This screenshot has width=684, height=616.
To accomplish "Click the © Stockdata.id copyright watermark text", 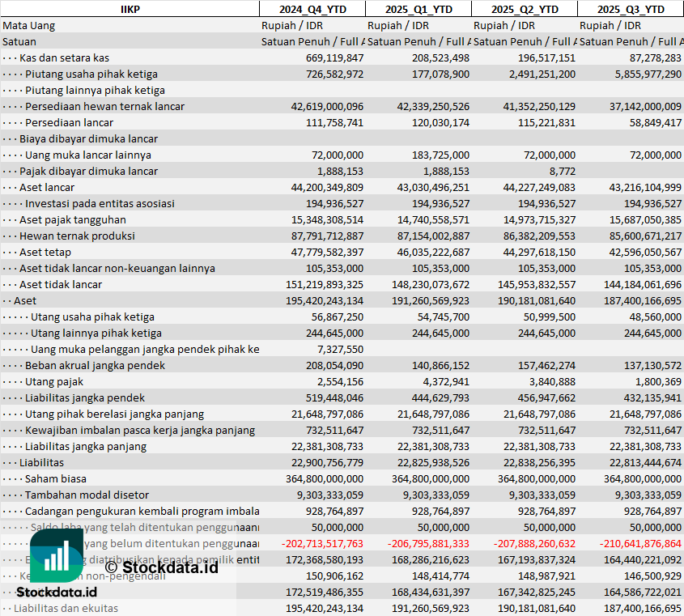I will 161,567.
